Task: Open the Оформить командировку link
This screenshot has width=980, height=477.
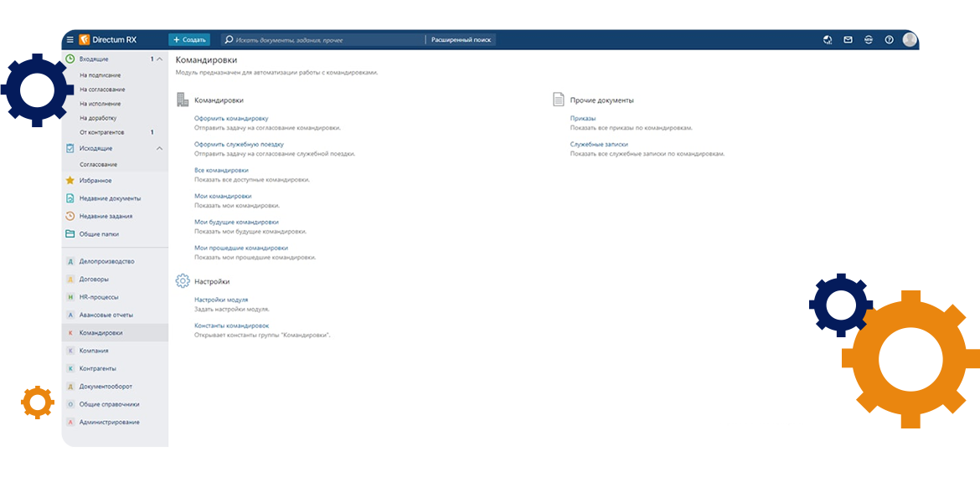Action: point(231,119)
